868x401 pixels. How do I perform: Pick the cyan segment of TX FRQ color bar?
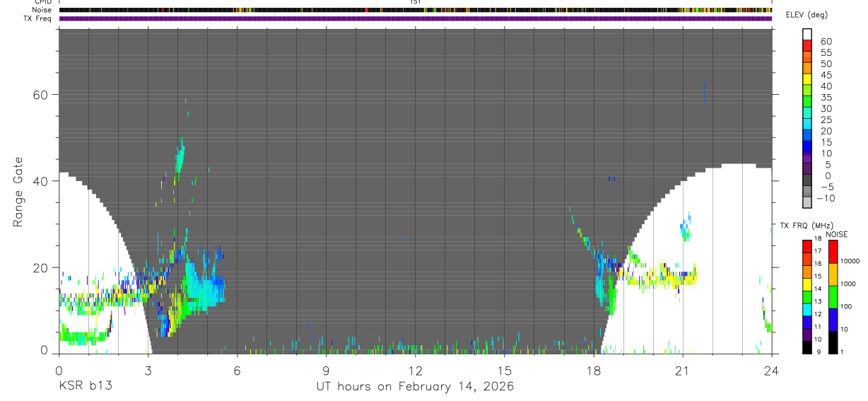tap(807, 310)
